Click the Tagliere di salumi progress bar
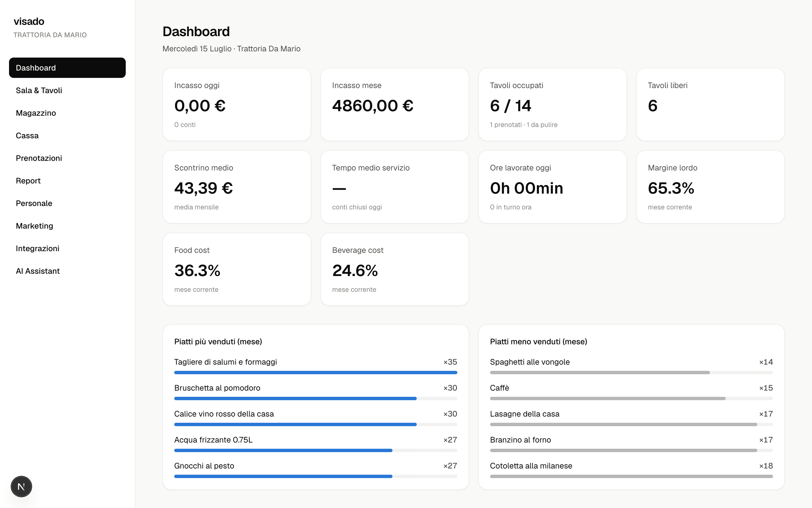The image size is (812, 508). click(316, 373)
